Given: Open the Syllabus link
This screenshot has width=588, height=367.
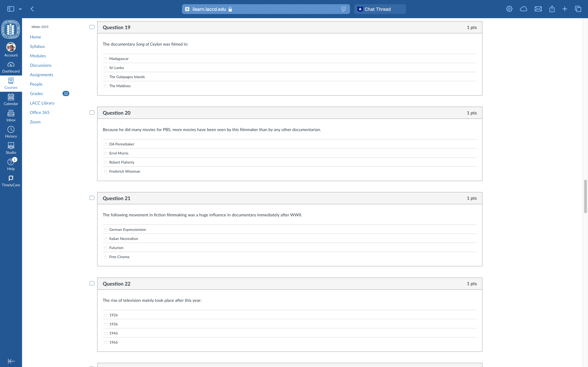Looking at the screenshot, I should (x=37, y=46).
